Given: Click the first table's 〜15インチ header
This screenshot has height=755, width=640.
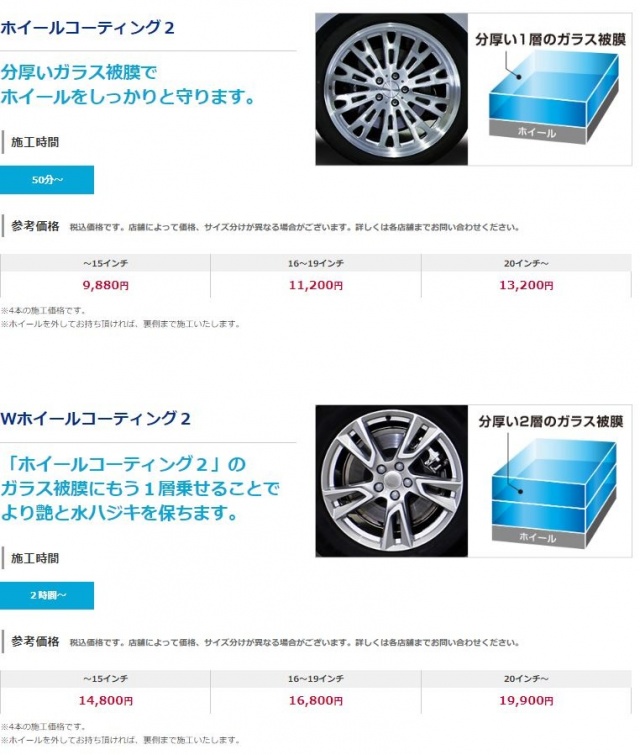Looking at the screenshot, I should point(105,263).
